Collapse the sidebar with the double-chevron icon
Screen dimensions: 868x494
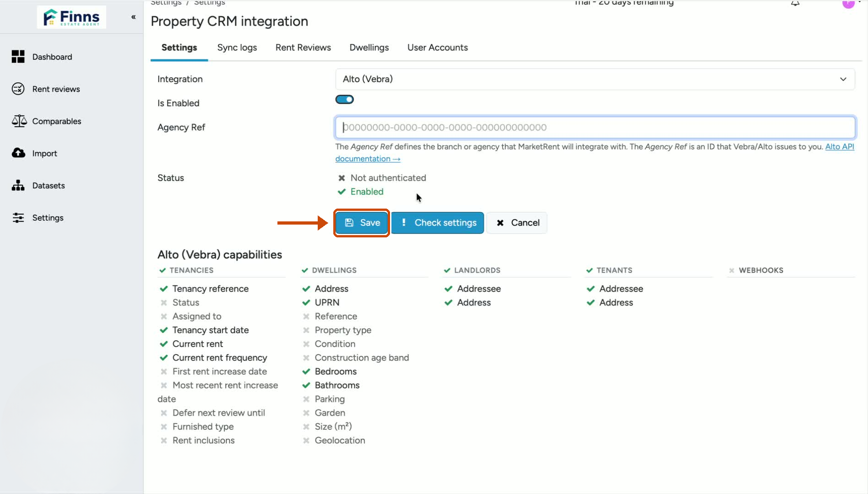point(134,17)
